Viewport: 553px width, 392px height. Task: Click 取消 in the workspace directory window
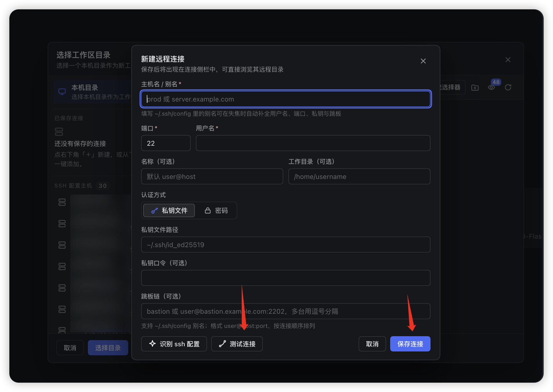(70, 348)
